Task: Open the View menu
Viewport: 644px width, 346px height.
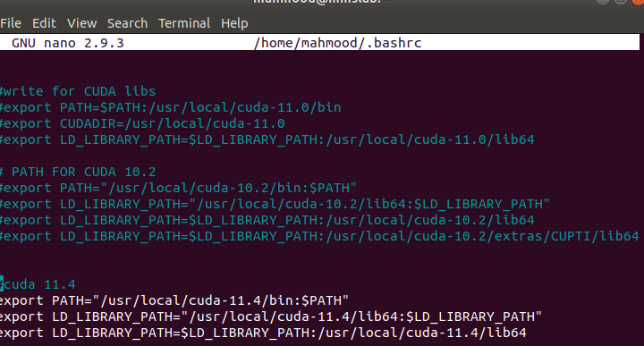Action: pyautogui.click(x=81, y=23)
